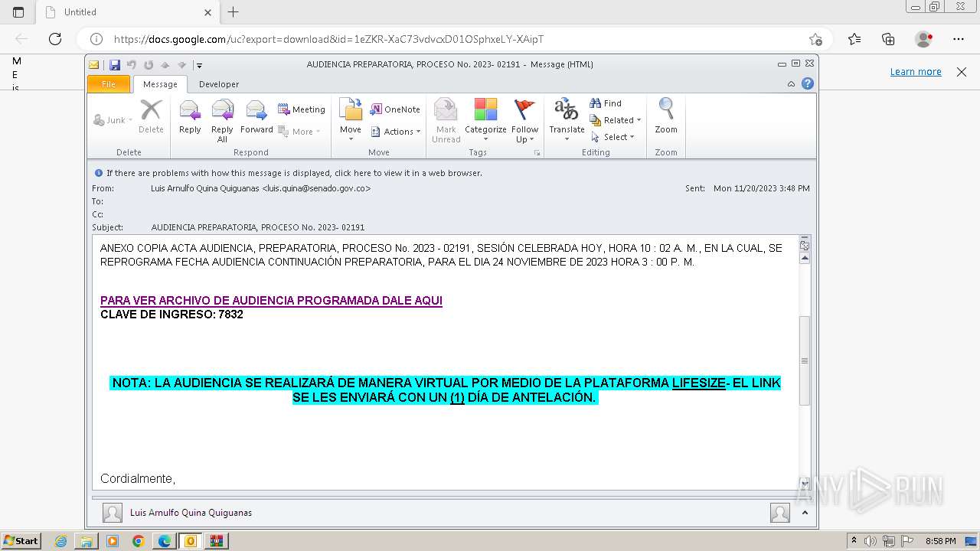Open the browser Settings and more menu
The width and height of the screenshot is (980, 551).
tap(959, 39)
